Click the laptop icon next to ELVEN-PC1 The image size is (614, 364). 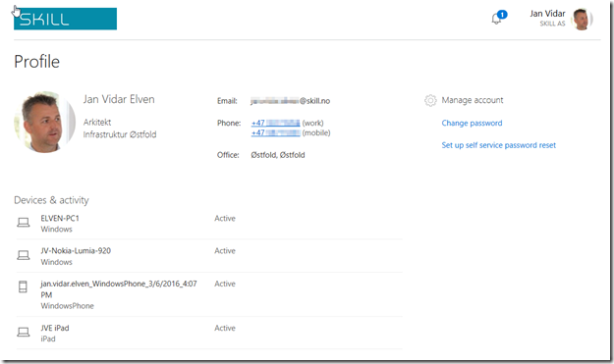24,223
